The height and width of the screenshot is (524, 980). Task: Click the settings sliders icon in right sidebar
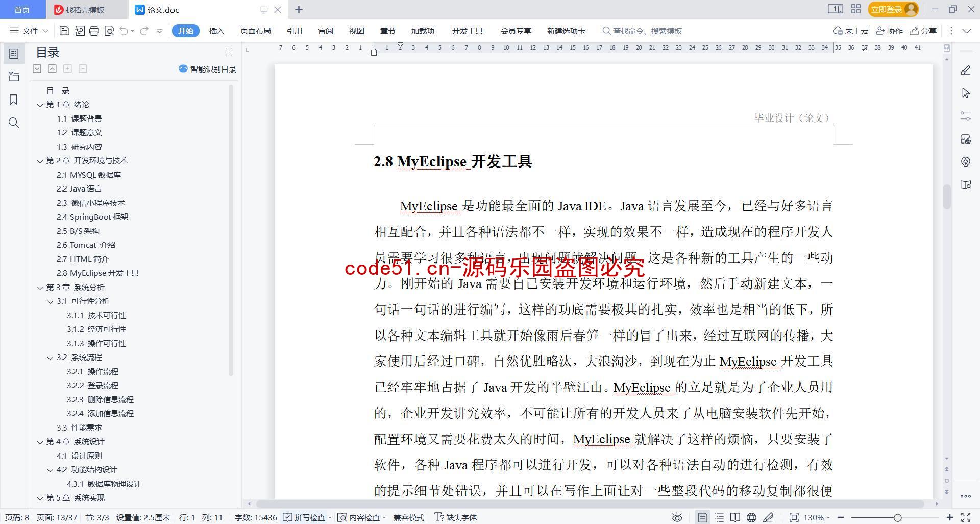pos(965,116)
